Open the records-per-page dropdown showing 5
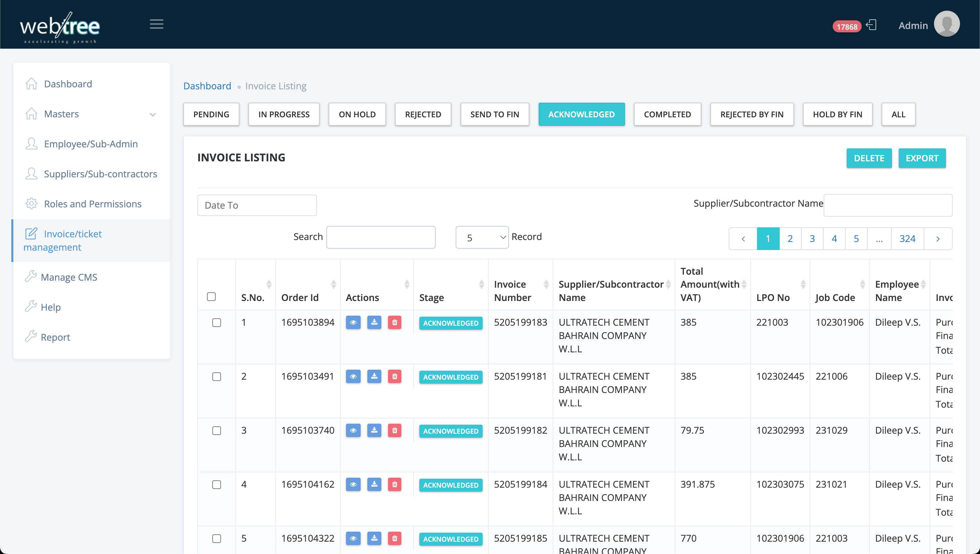 (482, 237)
